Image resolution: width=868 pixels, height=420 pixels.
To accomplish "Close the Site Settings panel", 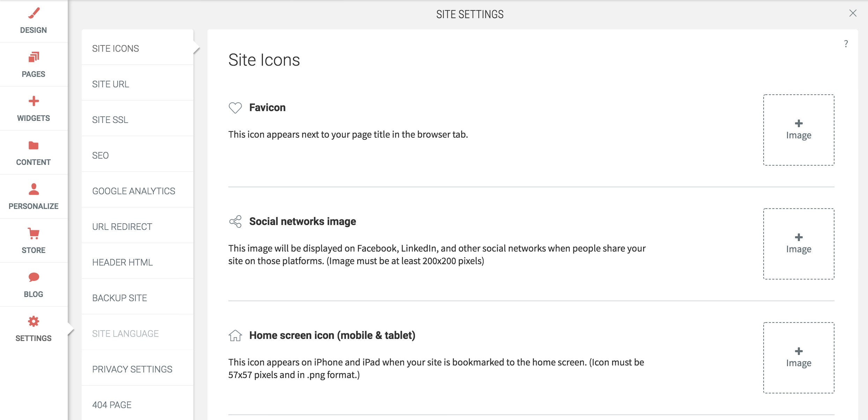I will pos(853,13).
